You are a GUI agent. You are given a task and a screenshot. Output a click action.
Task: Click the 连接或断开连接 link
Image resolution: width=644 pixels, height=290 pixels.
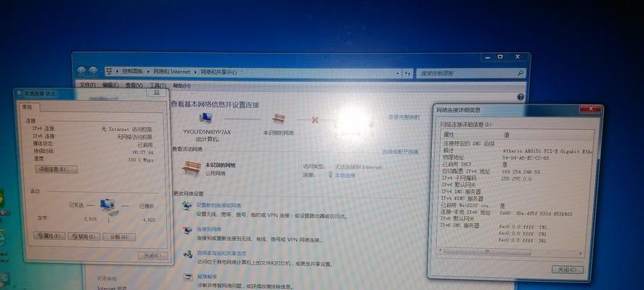coord(401,152)
